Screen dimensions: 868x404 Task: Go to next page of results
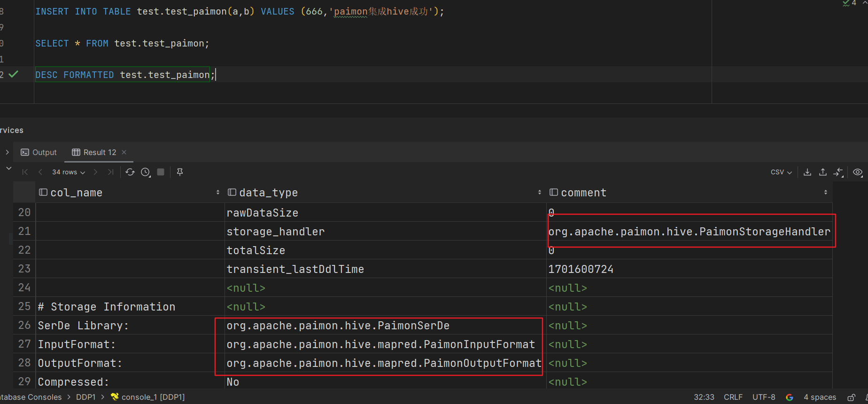(x=95, y=172)
